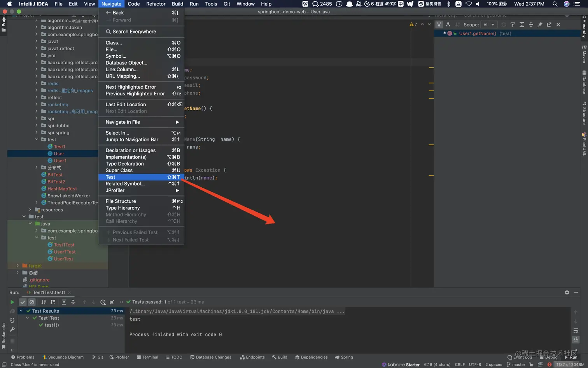The image size is (588, 368).
Task: Open Run panel gear settings
Action: (567, 292)
